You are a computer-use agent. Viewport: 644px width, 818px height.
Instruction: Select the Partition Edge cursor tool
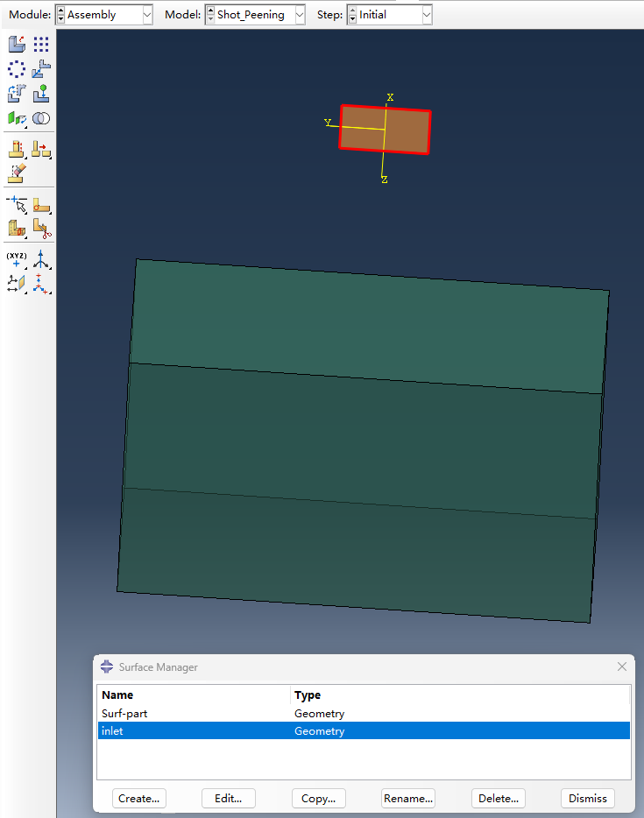point(17,205)
